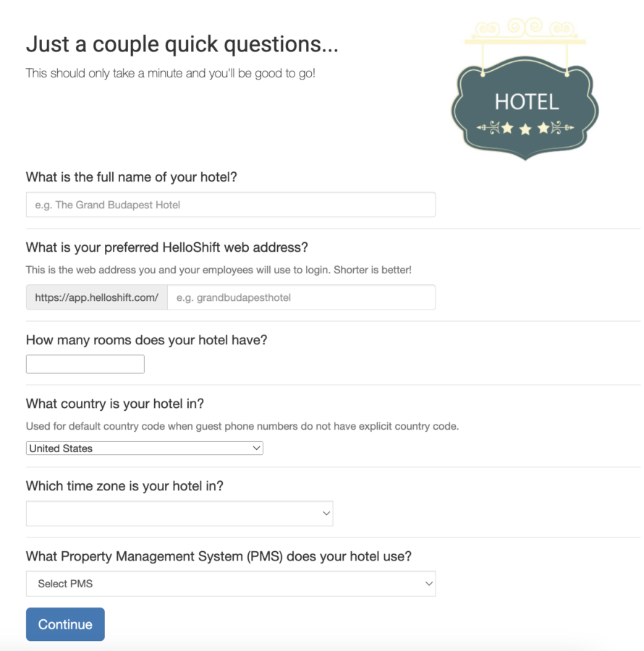Focus the number of rooms input box
This screenshot has height=651, width=644.
[85, 364]
